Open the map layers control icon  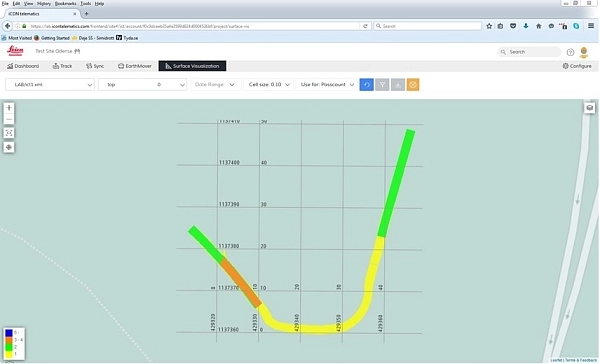pyautogui.click(x=590, y=108)
